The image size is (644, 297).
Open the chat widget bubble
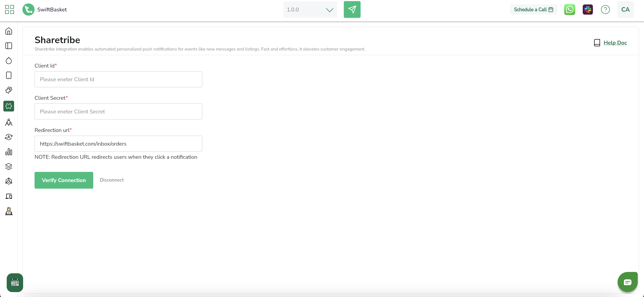point(627,282)
